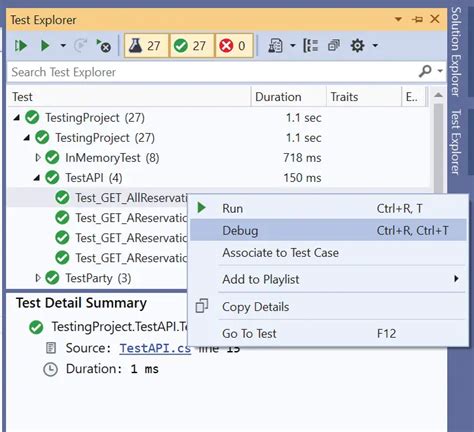
Task: Click passed icon of Test_GET_AllReservations row
Action: pos(62,198)
